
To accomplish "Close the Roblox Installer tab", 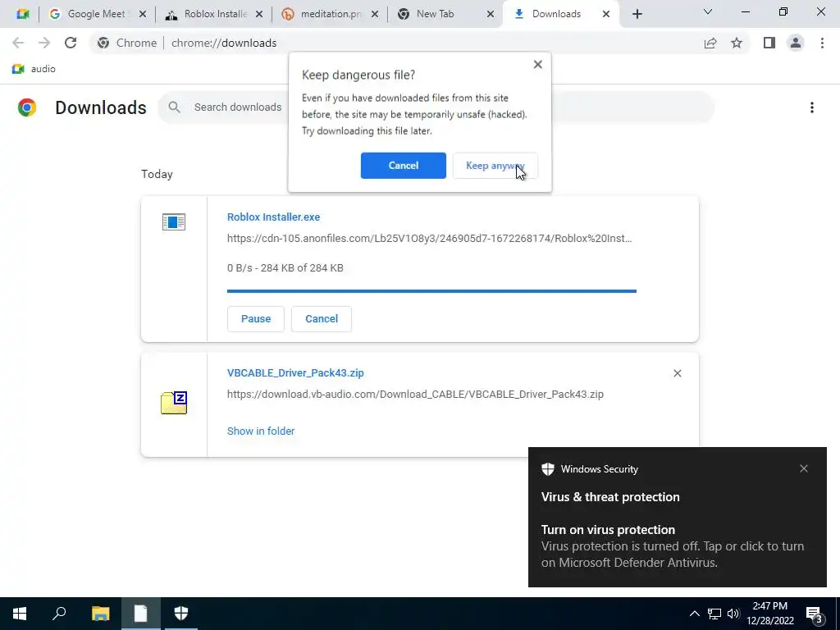I will click(x=258, y=15).
